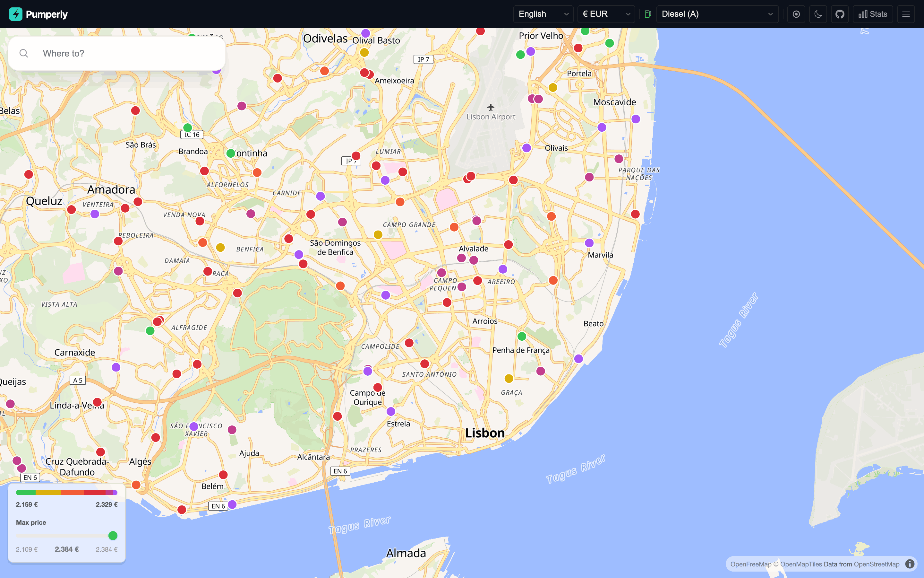Image resolution: width=924 pixels, height=578 pixels.
Task: Select the green station marker near Brandoa
Action: coord(187,127)
